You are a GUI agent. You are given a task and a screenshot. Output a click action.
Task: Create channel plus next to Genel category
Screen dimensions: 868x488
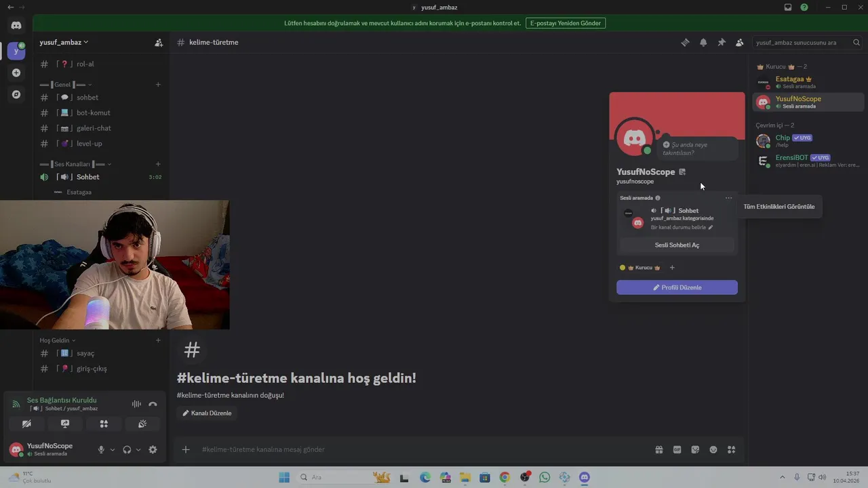click(158, 85)
